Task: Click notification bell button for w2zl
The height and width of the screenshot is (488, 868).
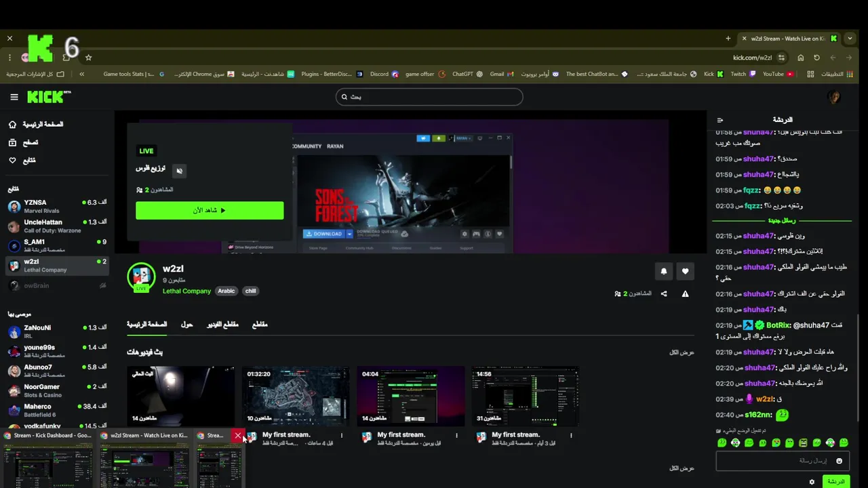Action: (x=664, y=271)
